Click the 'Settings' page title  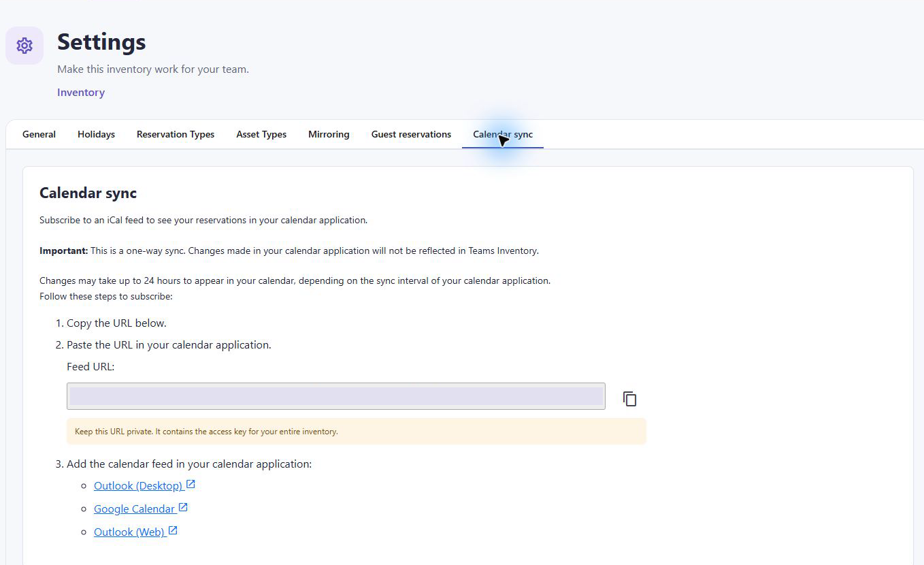[101, 42]
